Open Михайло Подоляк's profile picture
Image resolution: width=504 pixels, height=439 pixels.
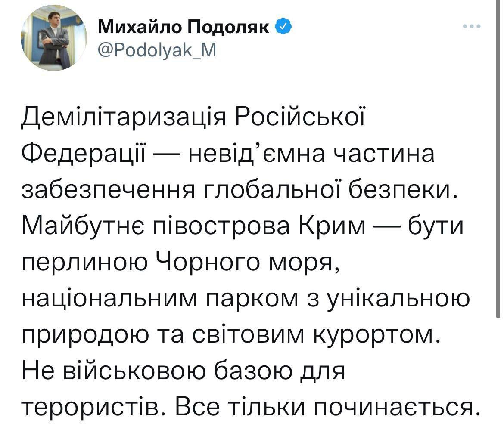54,38
